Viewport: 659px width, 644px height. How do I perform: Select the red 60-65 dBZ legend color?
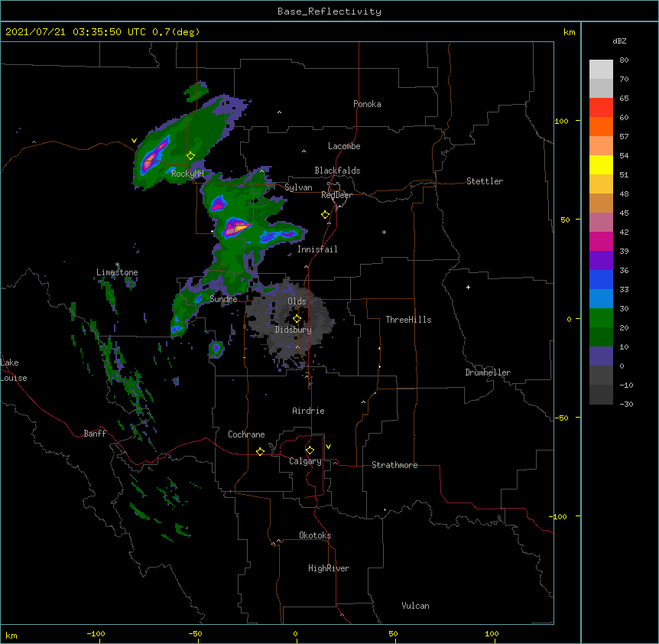click(601, 107)
